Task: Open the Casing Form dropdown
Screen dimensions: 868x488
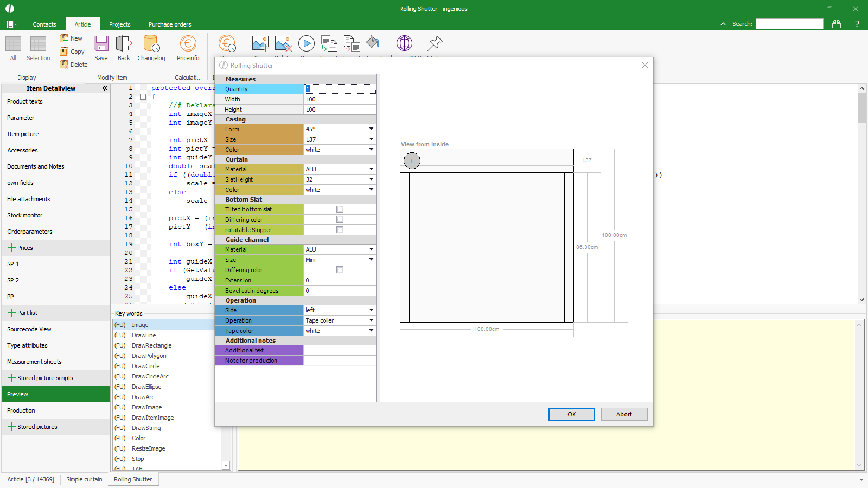Action: click(371, 129)
